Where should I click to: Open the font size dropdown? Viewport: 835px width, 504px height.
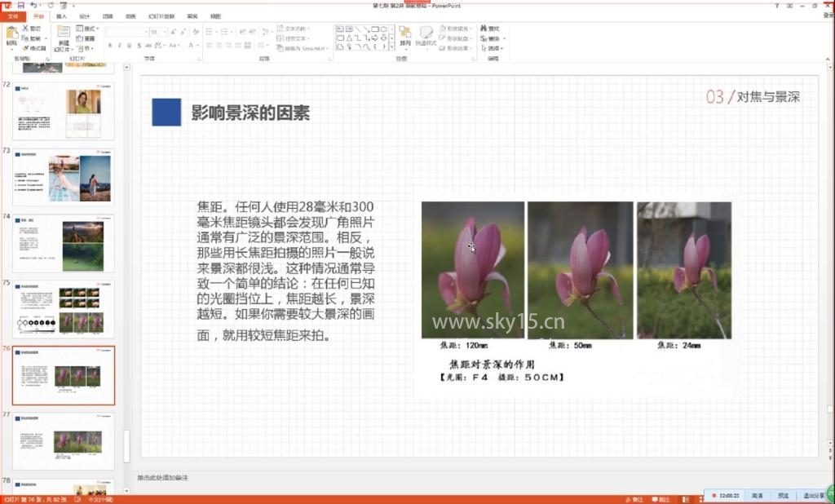pyautogui.click(x=165, y=32)
